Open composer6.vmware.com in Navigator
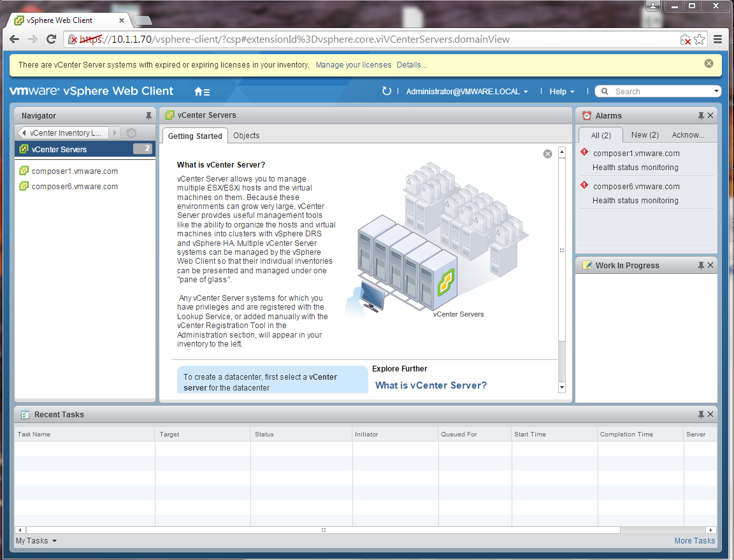 tap(75, 187)
